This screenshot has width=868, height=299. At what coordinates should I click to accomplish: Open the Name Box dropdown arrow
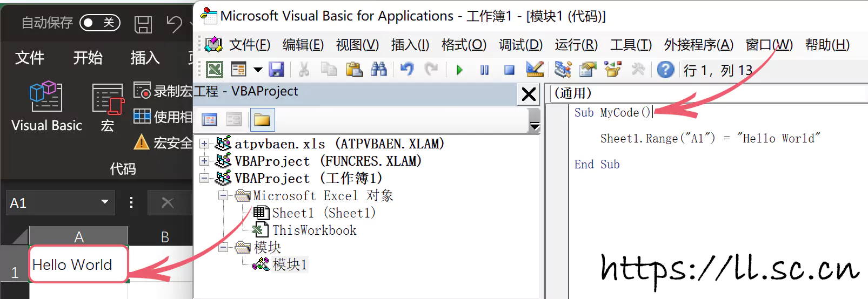104,202
